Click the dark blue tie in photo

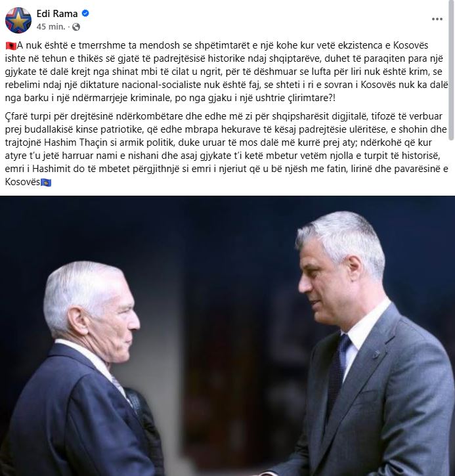coord(337,374)
